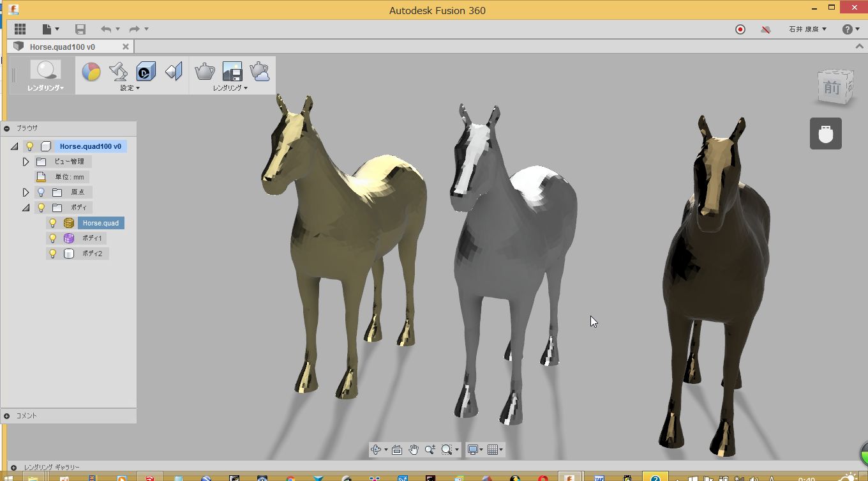Collapse the toolbar with the top-right chevron

pos(860,47)
